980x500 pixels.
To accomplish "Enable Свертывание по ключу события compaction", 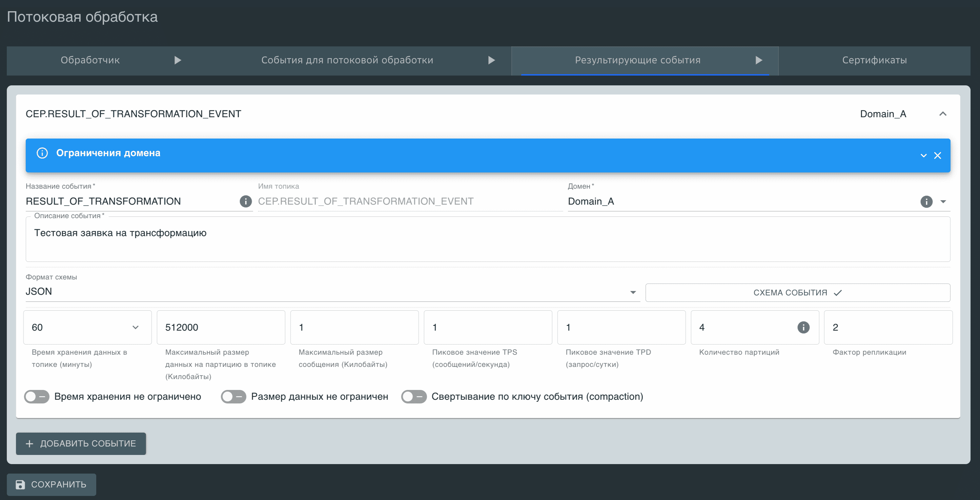I will coord(414,397).
